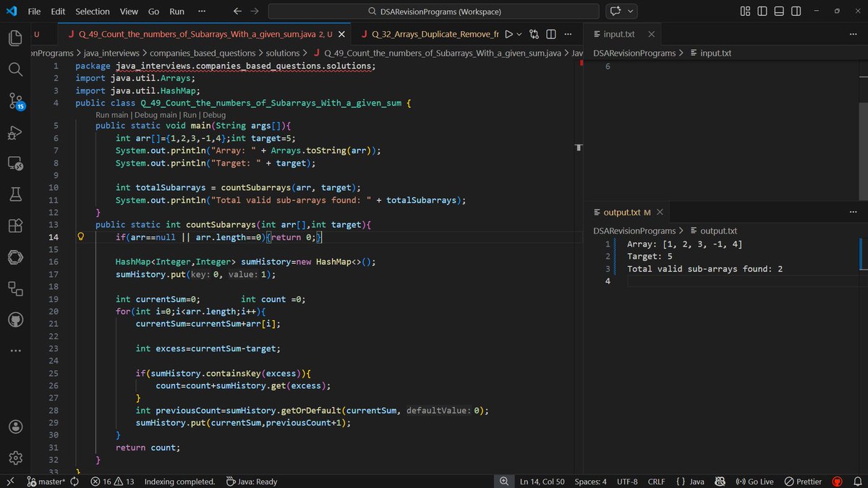868x488 pixels.
Task: Click the workspace search command center box
Action: (x=433, y=12)
